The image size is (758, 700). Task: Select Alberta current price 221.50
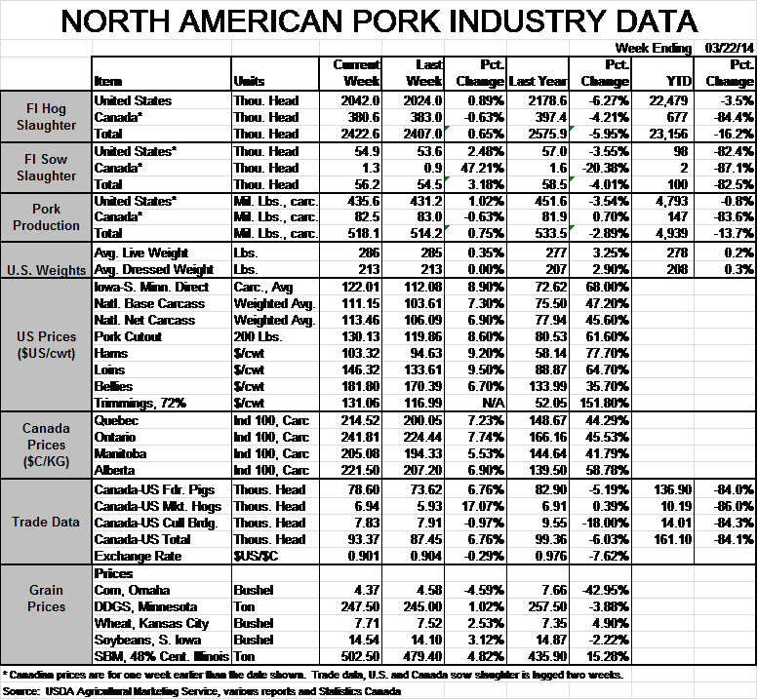(x=360, y=470)
